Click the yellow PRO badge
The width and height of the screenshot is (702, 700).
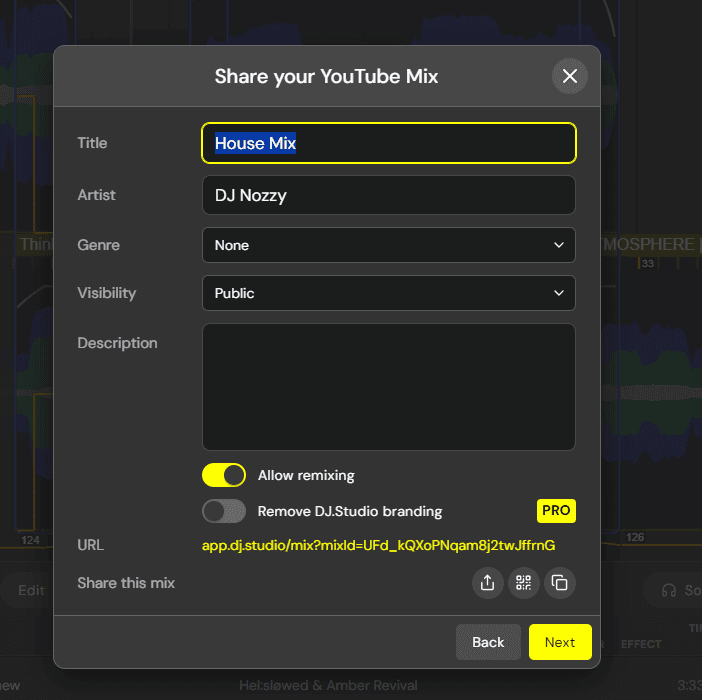click(556, 511)
